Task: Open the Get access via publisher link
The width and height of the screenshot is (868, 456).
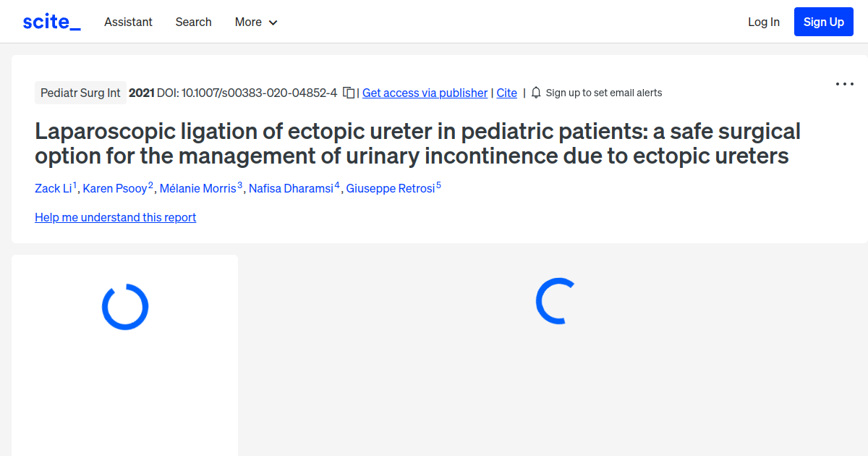Action: pyautogui.click(x=425, y=93)
